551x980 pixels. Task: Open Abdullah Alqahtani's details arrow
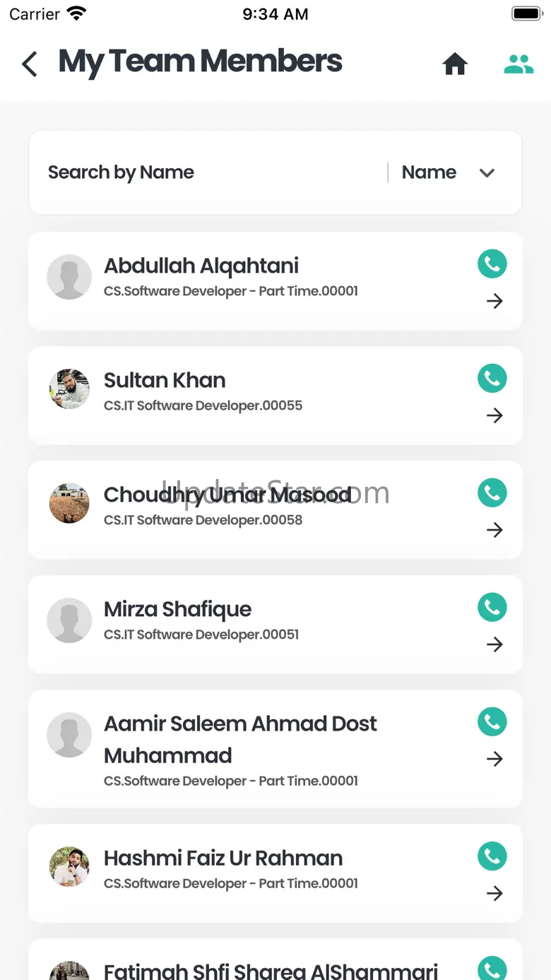(494, 302)
